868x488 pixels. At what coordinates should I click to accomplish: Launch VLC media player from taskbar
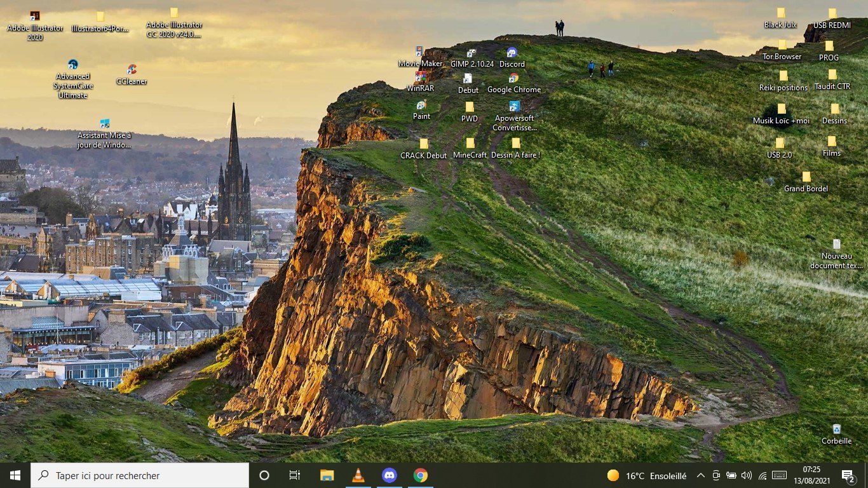[358, 475]
